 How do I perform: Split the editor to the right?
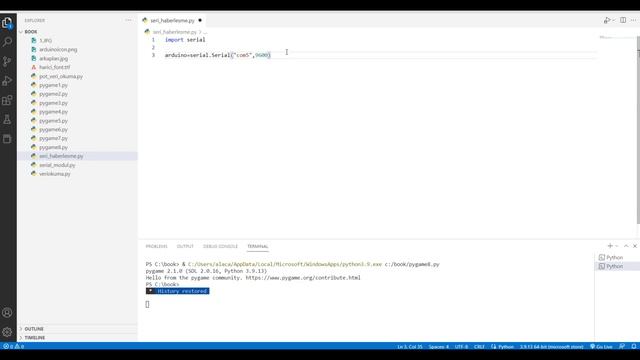(x=623, y=20)
